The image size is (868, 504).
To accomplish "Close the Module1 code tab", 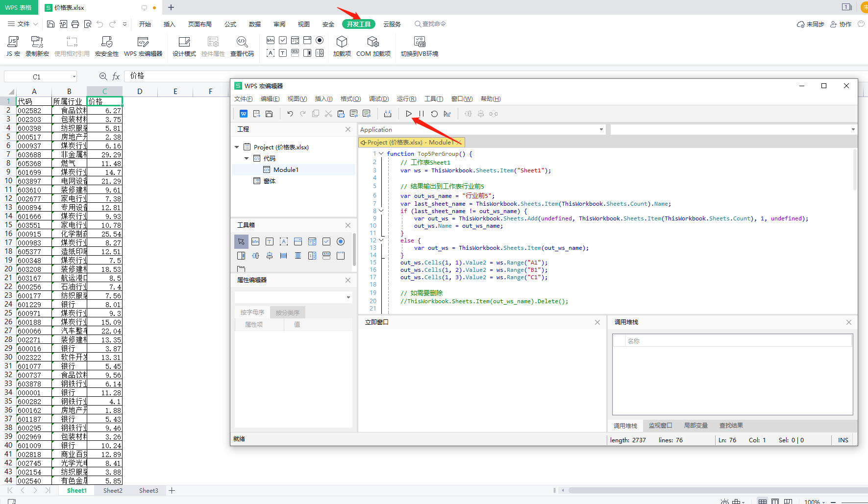I will 459,143.
